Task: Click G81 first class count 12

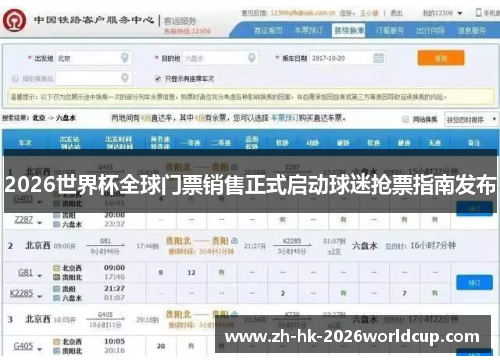Action: 191,273
